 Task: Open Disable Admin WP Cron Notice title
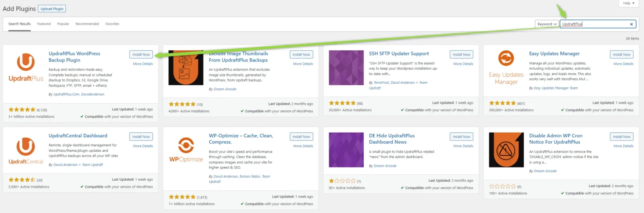coord(556,139)
